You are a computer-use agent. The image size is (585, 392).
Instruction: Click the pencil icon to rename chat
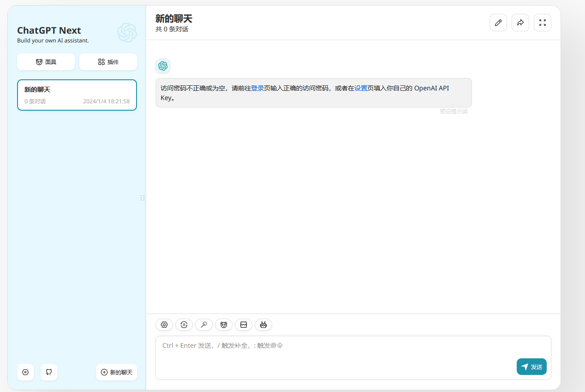[498, 23]
